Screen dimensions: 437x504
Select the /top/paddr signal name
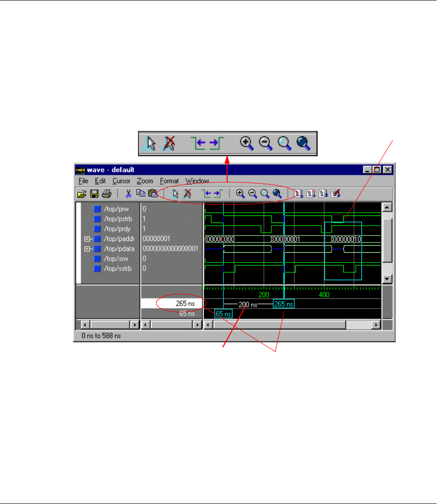[x=119, y=239]
